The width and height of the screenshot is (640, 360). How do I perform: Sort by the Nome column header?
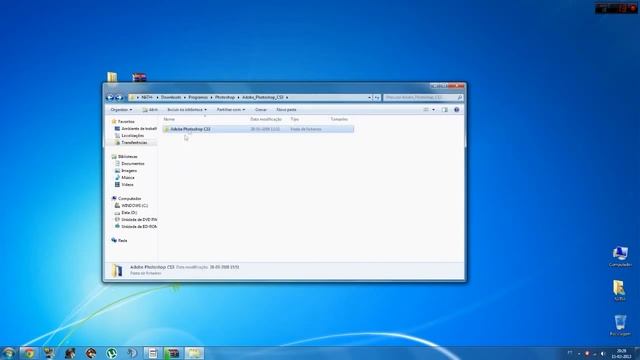(169, 119)
